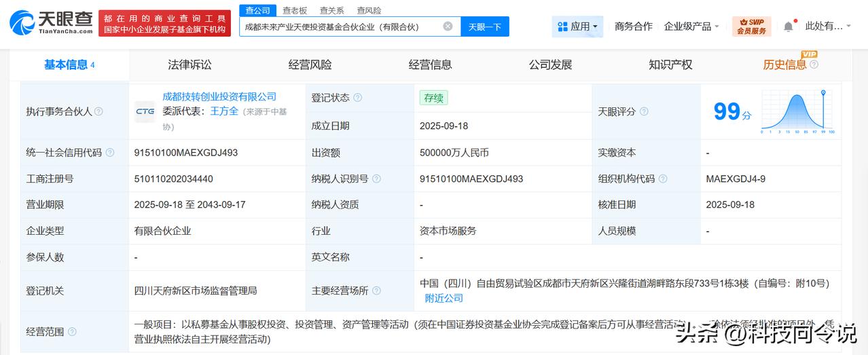The image size is (868, 355).
Task: Select registration number 510110202034440
Action: (174, 179)
